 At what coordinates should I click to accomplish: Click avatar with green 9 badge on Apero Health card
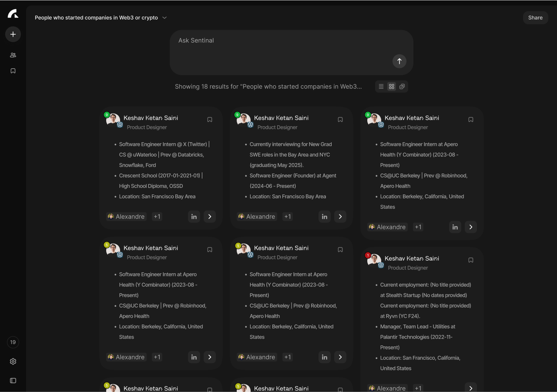374,120
